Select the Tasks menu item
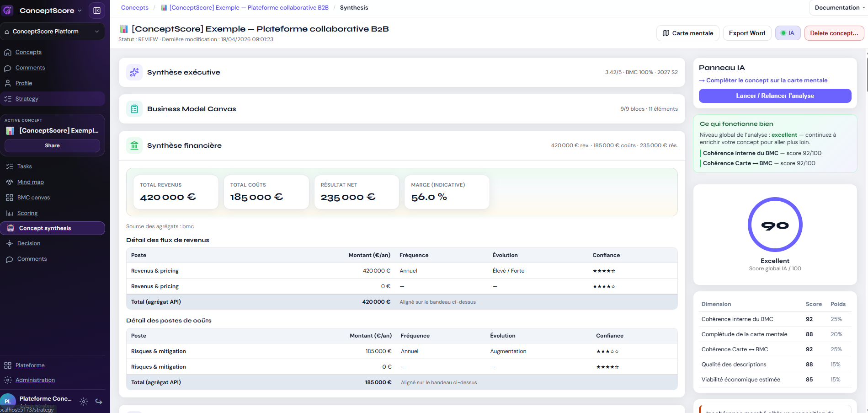The image size is (868, 413). [25, 166]
